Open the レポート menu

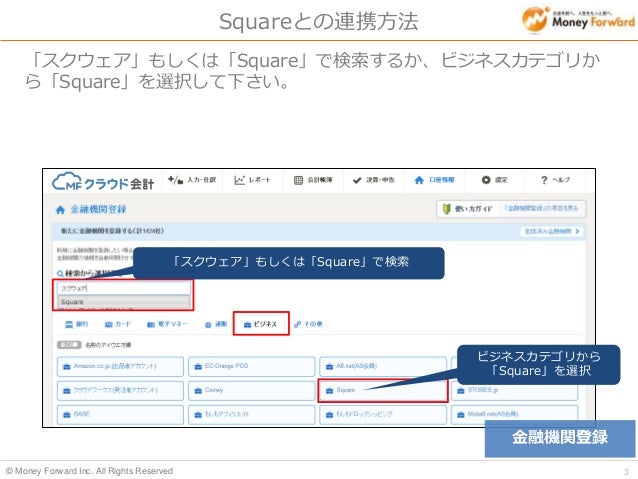(252, 180)
